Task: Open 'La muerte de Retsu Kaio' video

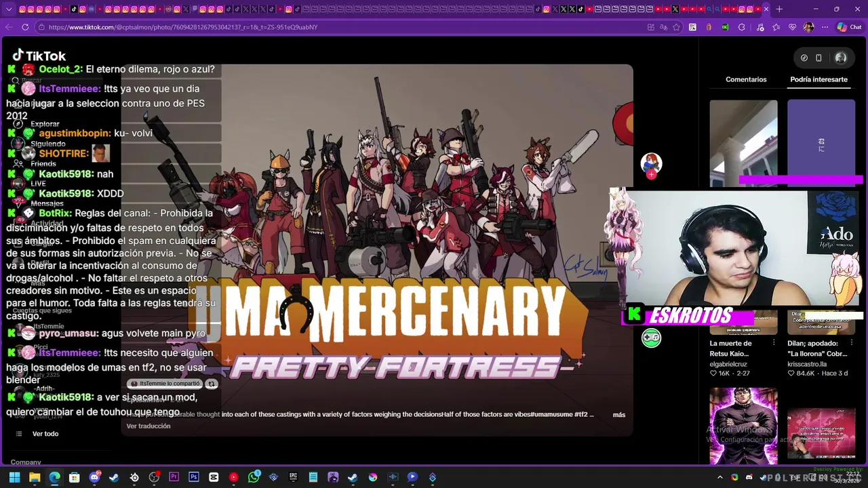Action: [x=731, y=348]
